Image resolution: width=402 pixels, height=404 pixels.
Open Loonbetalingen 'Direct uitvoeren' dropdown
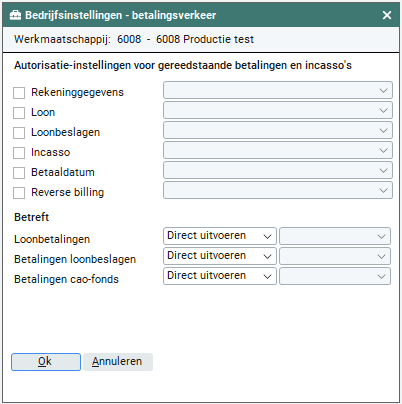coord(220,236)
